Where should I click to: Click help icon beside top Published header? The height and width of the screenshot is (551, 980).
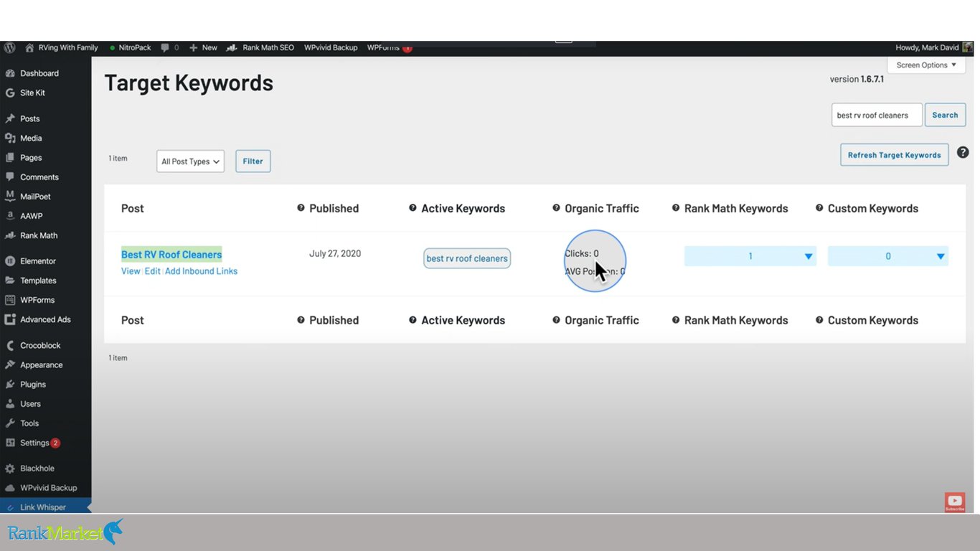[x=301, y=208]
